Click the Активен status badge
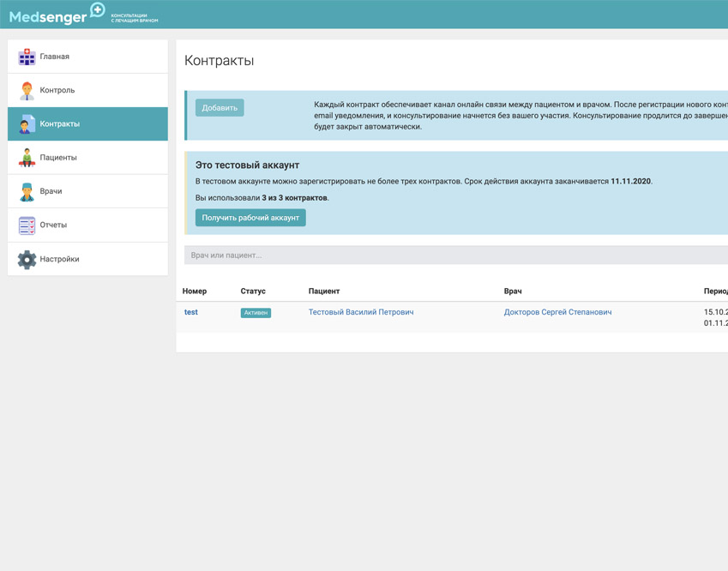Viewport: 728px width, 571px height. click(255, 313)
